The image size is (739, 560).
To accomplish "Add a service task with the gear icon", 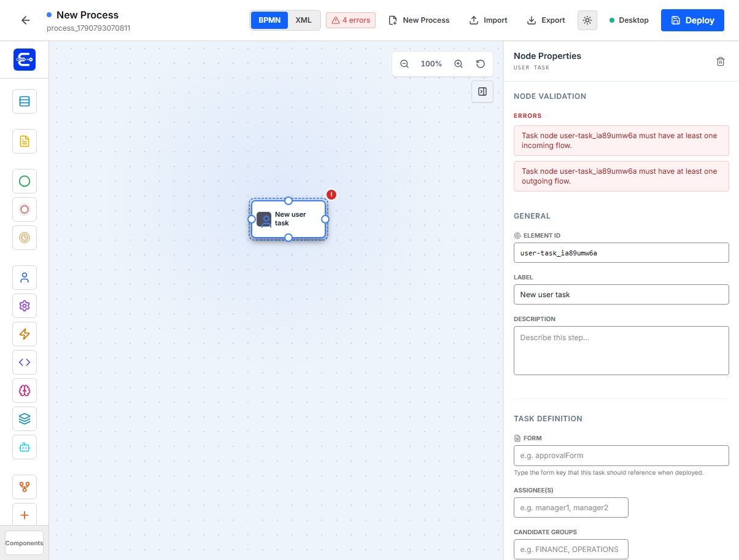I will [x=25, y=306].
